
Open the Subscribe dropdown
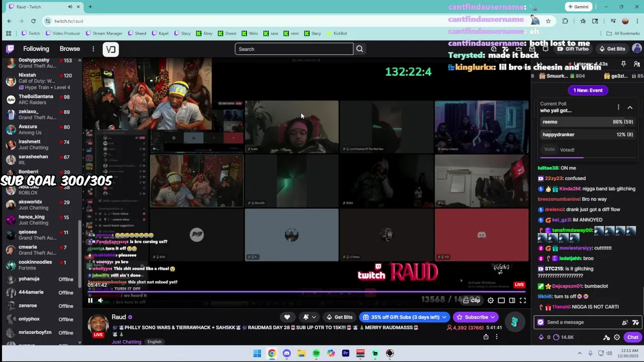tap(475, 317)
